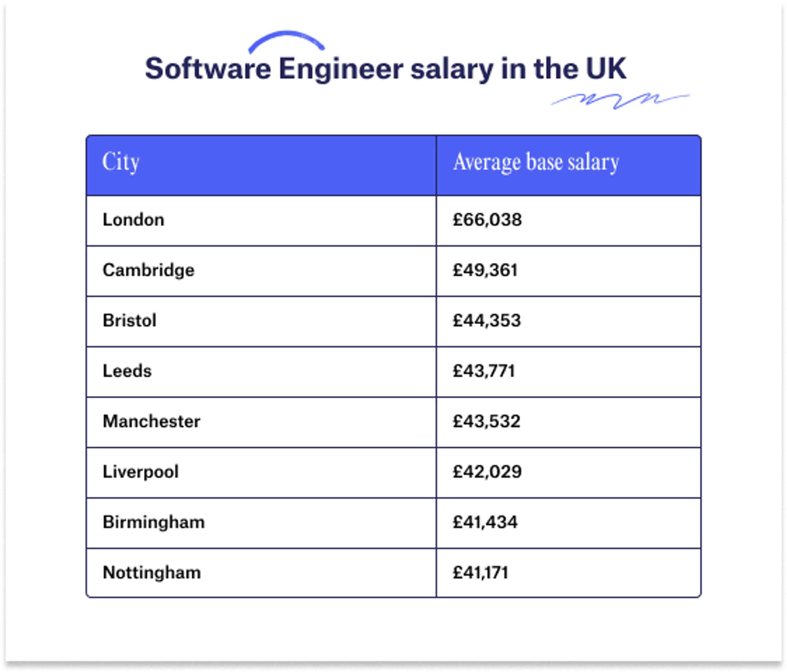Select the Bristol city cell
Screen dimensions: 787x672
pos(261,321)
